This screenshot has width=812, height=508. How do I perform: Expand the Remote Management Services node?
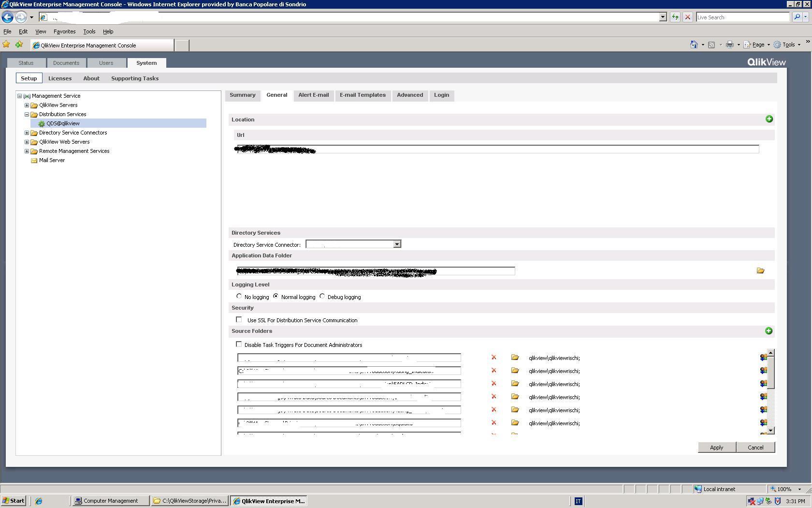[27, 151]
